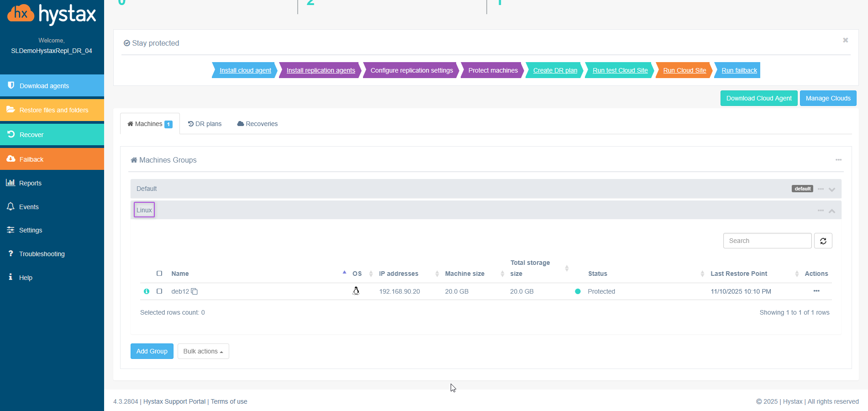Image resolution: width=868 pixels, height=411 pixels.
Task: Click the Download Cloud Agent button
Action: (x=758, y=98)
